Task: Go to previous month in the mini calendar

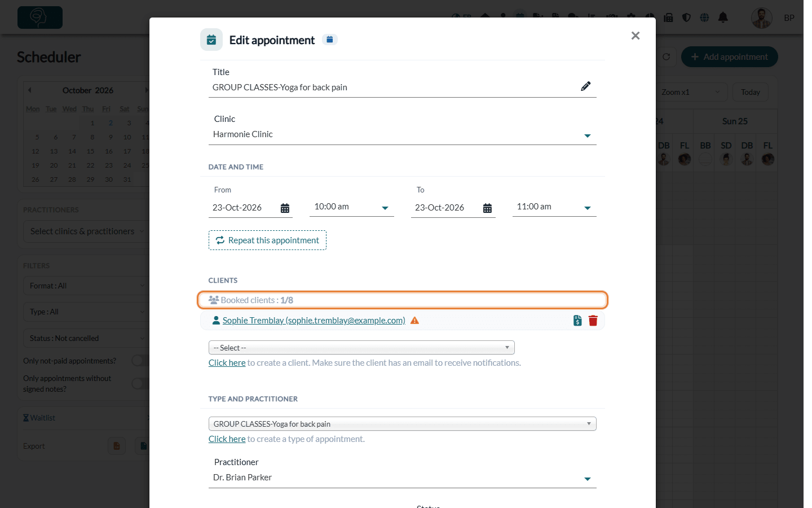Action: [30, 90]
